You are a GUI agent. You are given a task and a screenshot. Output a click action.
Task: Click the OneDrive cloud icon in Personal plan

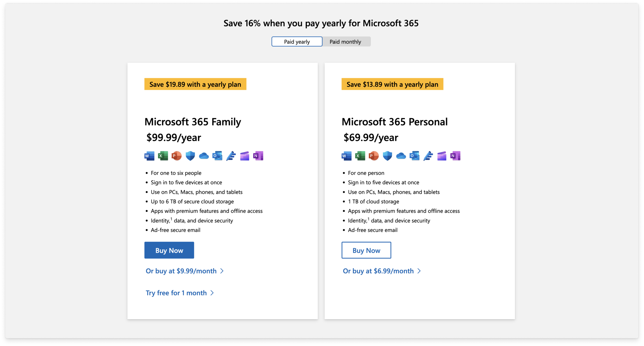(401, 156)
